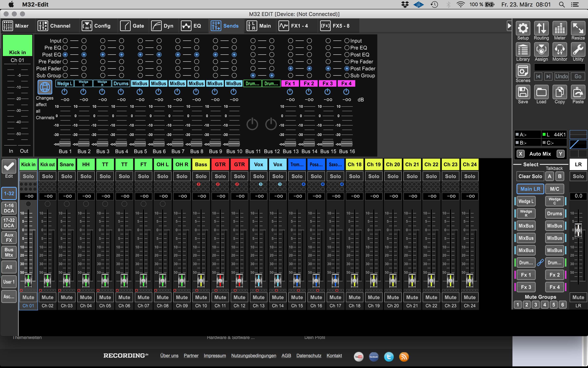
Task: Click the M/C button
Action: coord(555,189)
